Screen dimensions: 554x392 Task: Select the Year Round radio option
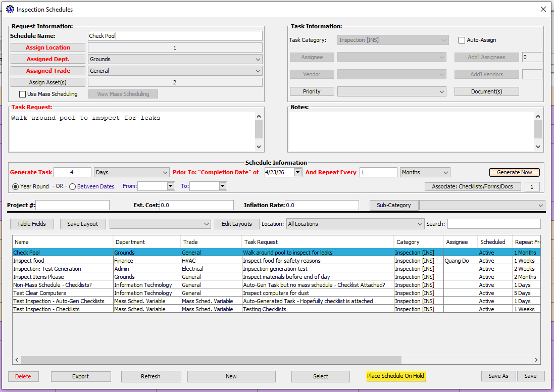point(15,186)
